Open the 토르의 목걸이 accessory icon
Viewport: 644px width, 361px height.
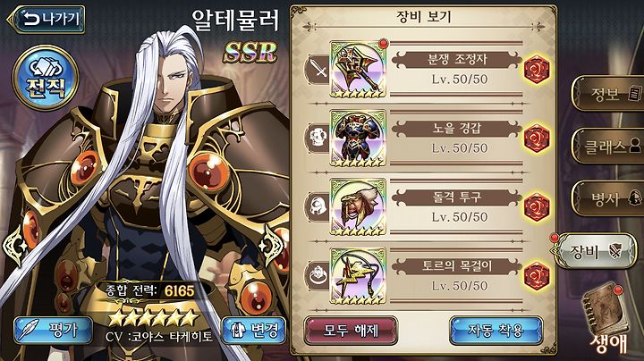(x=358, y=276)
